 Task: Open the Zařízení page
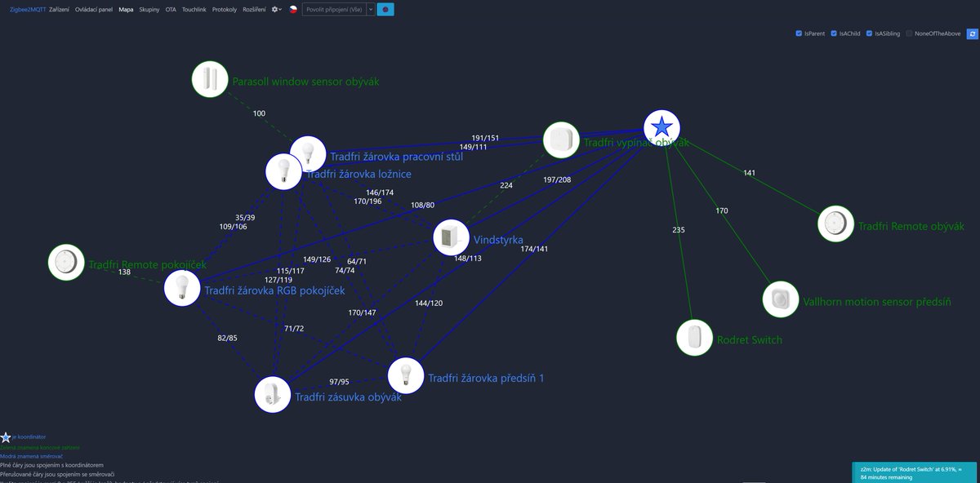pyautogui.click(x=59, y=9)
